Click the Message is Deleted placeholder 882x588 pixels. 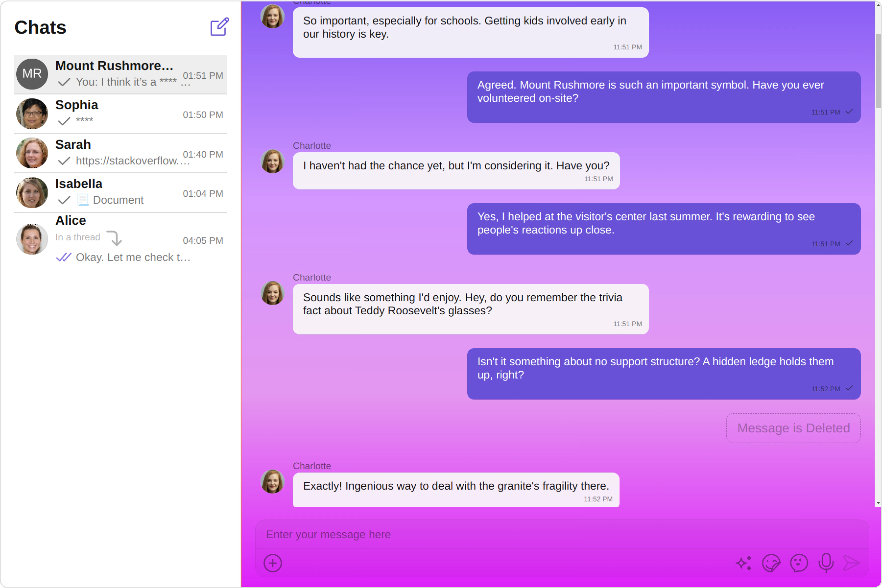pyautogui.click(x=793, y=428)
